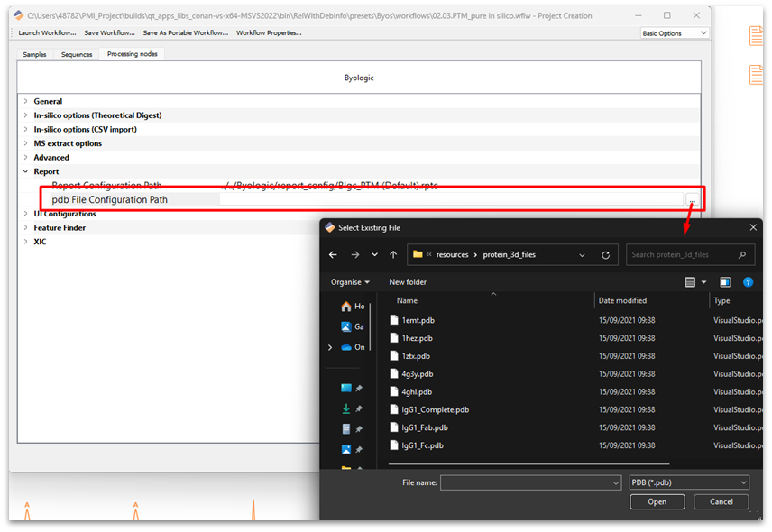Viewport: 772px width, 532px height.
Task: Open Workflow Properties
Action: pos(269,32)
